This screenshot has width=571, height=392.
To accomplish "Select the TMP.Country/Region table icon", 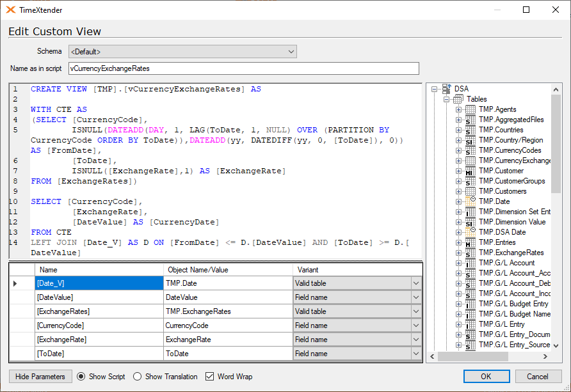I will (470, 140).
